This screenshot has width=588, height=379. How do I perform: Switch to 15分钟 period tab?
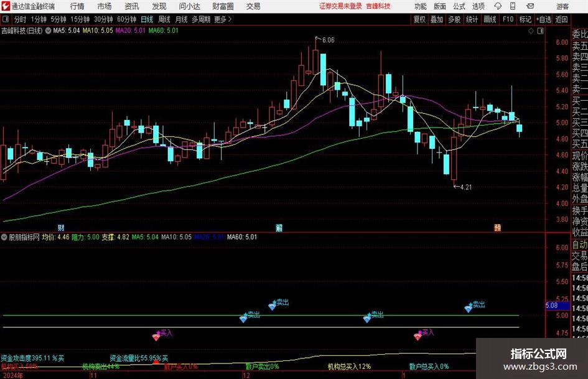80,19
